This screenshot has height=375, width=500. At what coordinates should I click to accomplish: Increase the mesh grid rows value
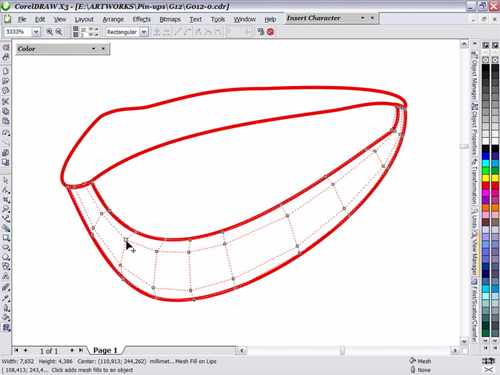pos(96,34)
